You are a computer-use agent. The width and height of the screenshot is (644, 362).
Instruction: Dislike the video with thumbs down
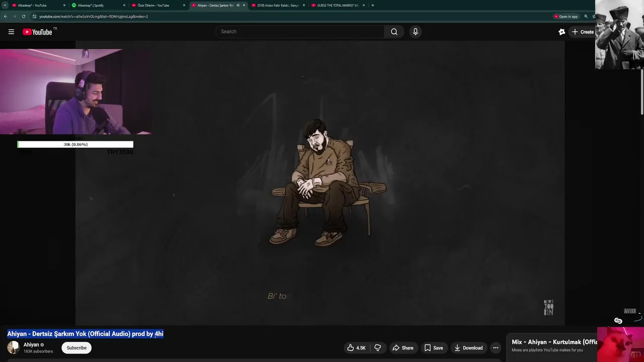click(377, 348)
